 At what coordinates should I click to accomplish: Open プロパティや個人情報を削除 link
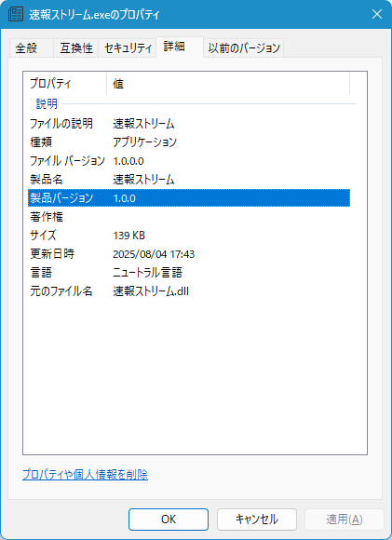85,475
